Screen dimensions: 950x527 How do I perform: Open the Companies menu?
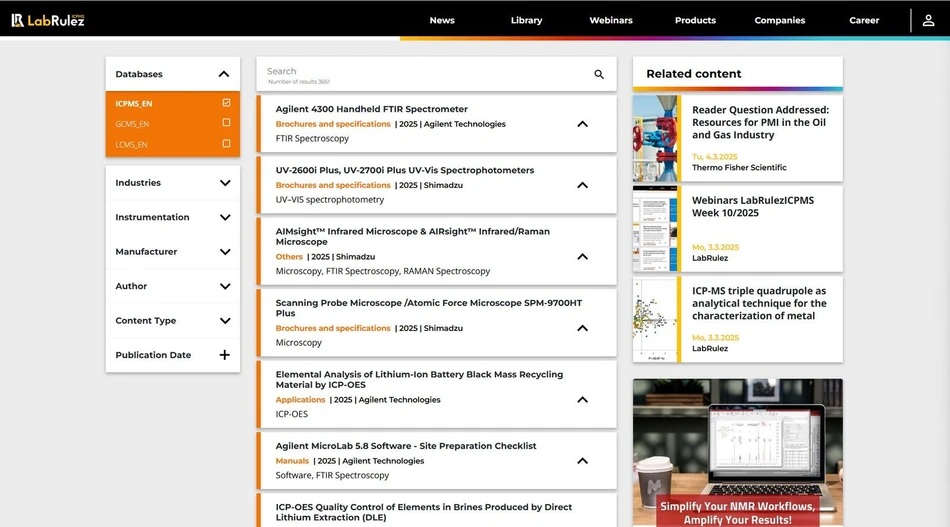pos(779,20)
